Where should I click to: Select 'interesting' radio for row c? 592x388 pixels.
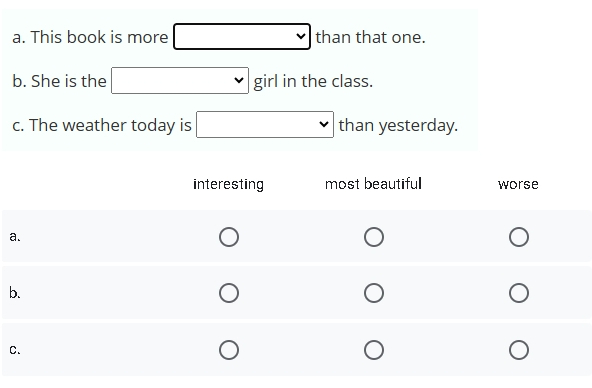229,350
